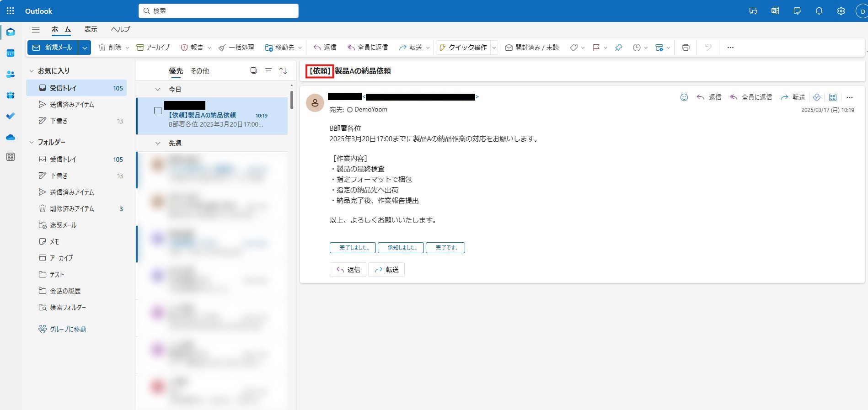Click the message list scrollbar

(292, 100)
